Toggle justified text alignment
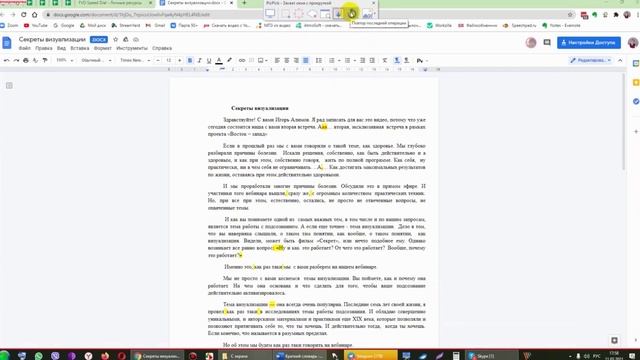Image resolution: width=640 pixels, height=360 pixels. pos(306,60)
